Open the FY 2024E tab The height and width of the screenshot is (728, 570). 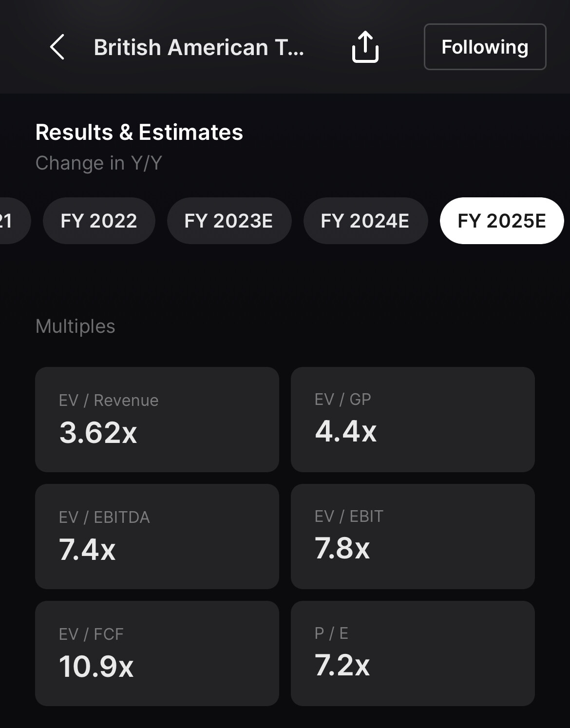click(365, 221)
